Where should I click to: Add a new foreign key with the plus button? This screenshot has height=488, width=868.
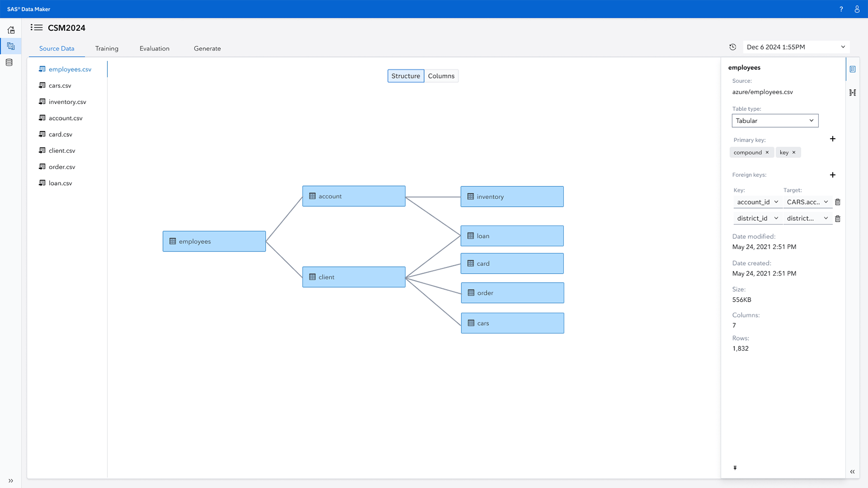(x=832, y=175)
